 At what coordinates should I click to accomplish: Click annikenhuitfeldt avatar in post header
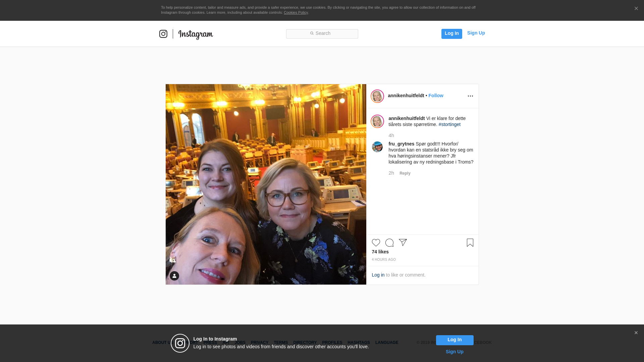click(x=377, y=96)
